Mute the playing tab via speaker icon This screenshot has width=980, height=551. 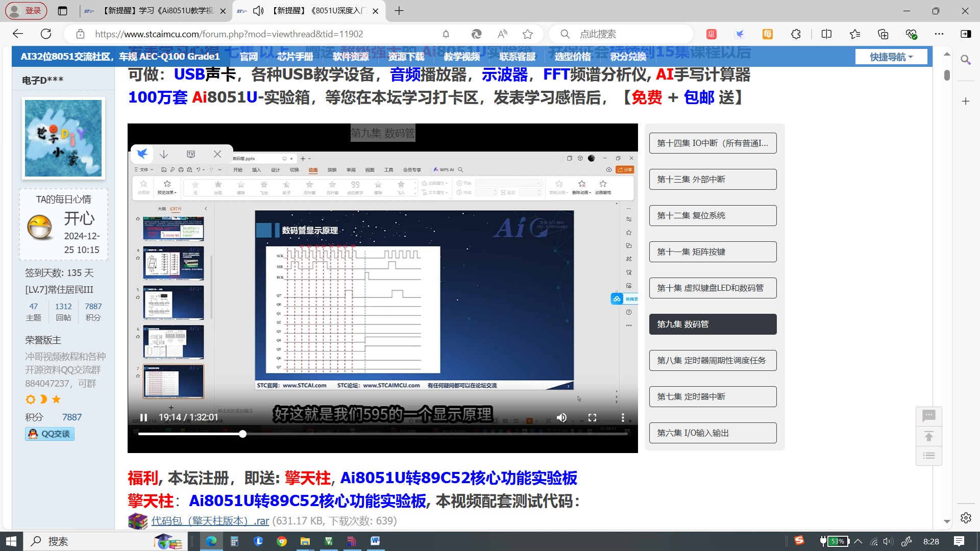point(258,11)
